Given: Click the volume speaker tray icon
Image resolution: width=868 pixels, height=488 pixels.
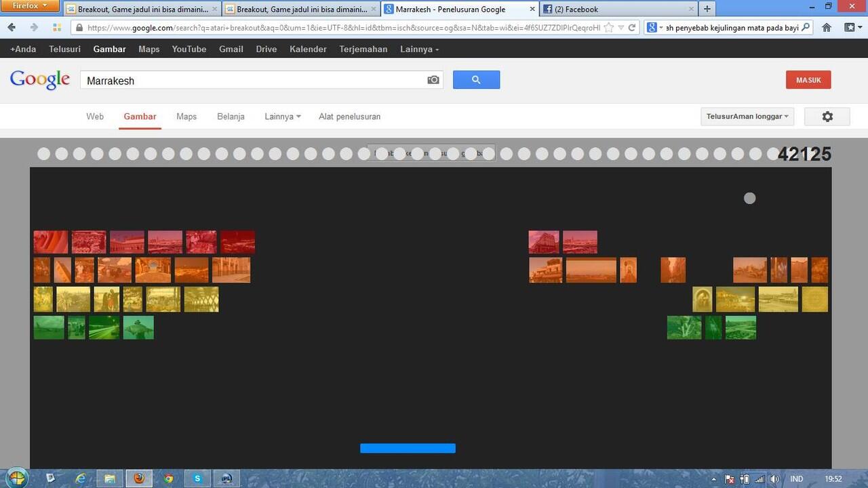Looking at the screenshot, I should 774,479.
